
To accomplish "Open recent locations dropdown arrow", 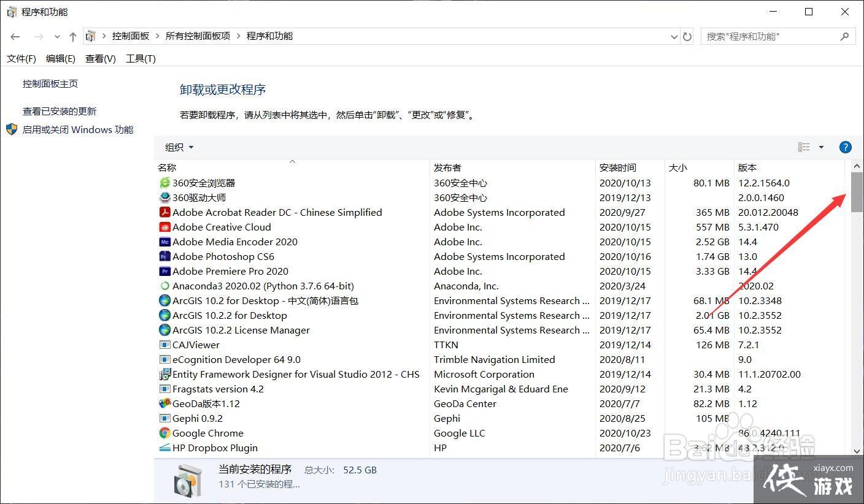I will coord(57,37).
